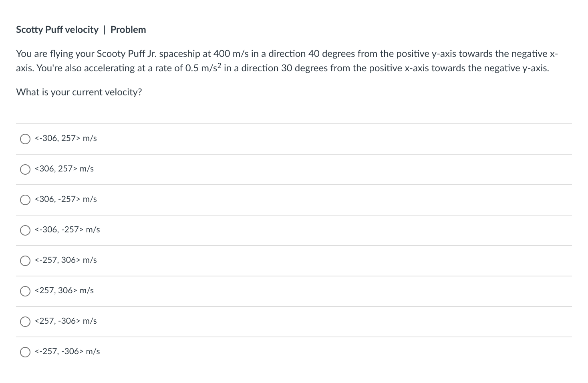
Task: Click the <257, -306> m/s answer label text
Action: point(66,321)
